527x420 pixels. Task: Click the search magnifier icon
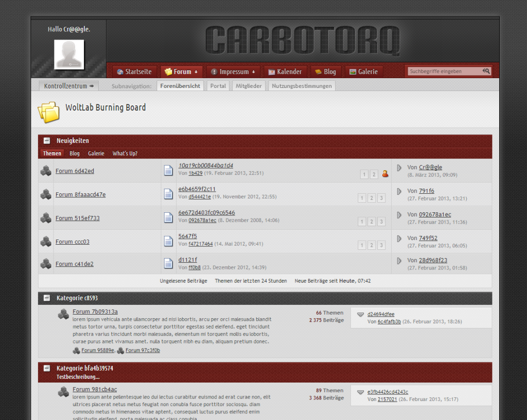(486, 71)
